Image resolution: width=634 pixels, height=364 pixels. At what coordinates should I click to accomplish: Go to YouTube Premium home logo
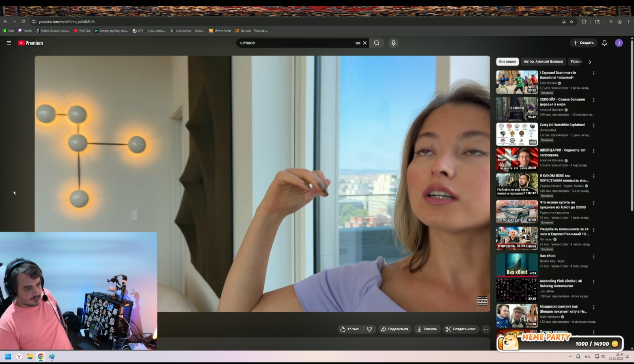point(30,43)
